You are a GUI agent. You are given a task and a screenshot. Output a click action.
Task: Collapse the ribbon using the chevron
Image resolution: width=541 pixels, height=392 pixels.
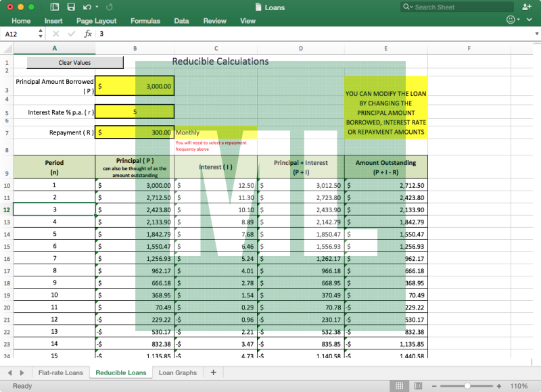(x=530, y=21)
